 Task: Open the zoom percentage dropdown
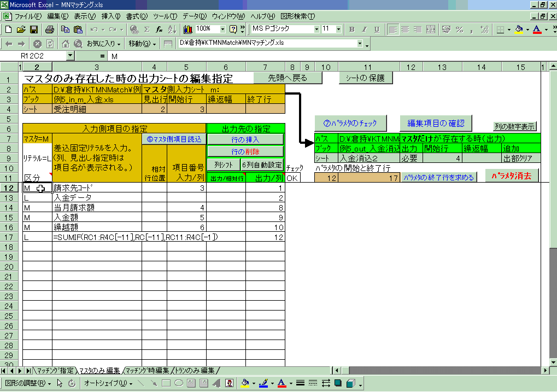pos(222,29)
